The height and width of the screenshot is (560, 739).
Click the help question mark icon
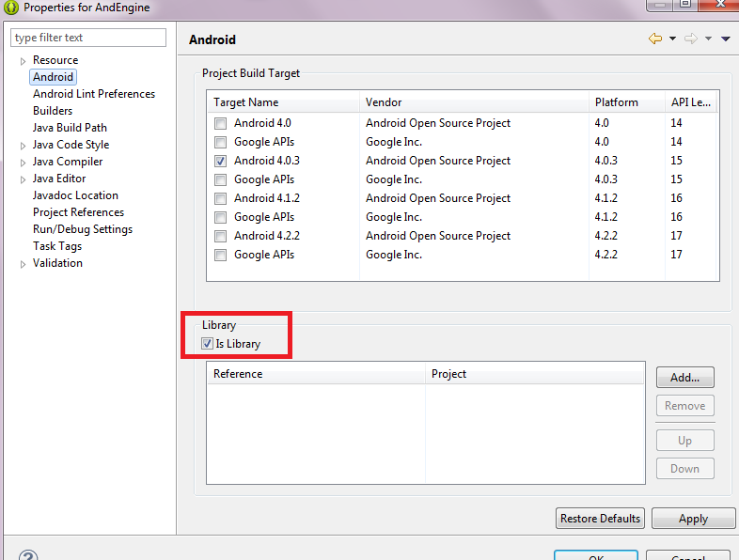[28, 555]
